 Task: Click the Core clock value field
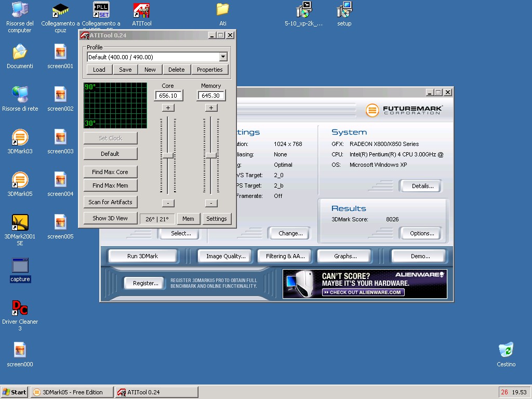pyautogui.click(x=168, y=96)
